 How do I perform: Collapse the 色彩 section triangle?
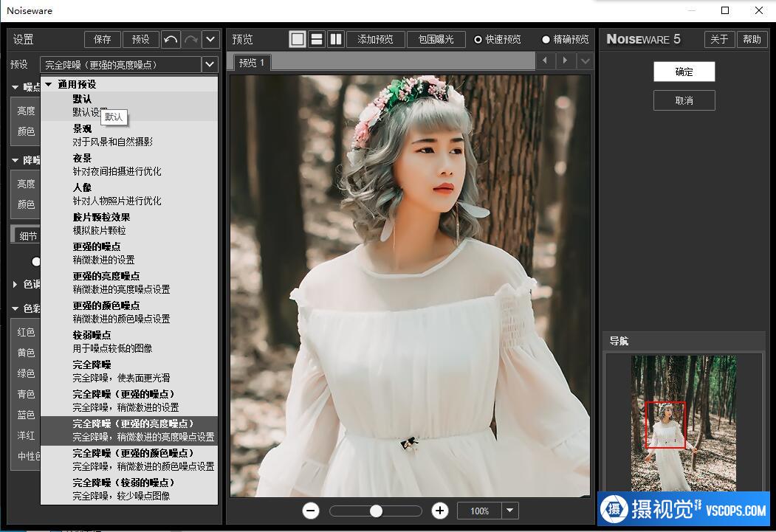point(16,309)
